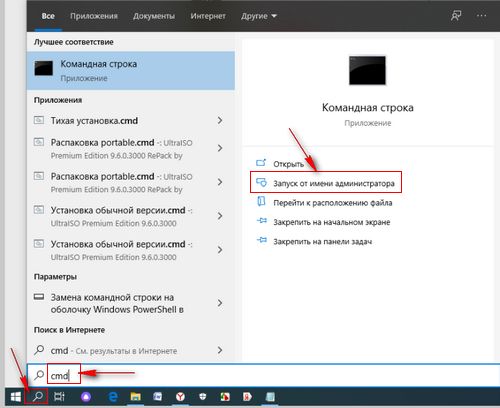Click the large Command Prompt preview icon
Viewport: 500px width, 408px height.
click(x=367, y=70)
